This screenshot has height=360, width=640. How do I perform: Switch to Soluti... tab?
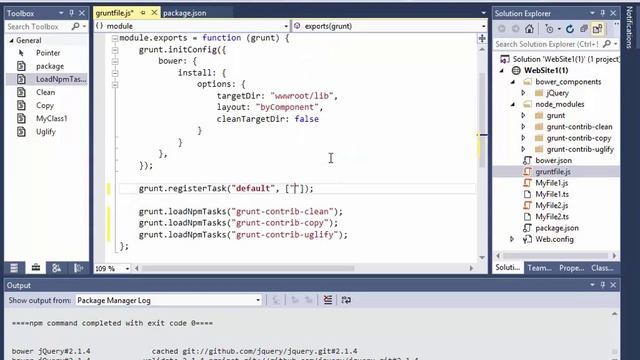(508, 268)
